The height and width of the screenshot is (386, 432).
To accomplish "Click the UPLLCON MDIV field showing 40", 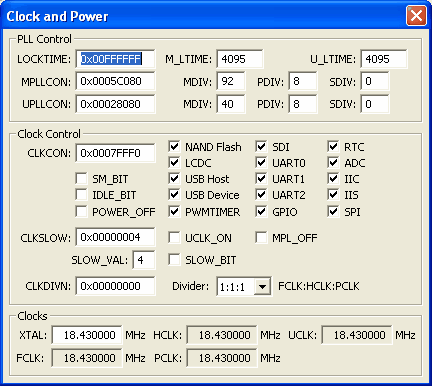I will pyautogui.click(x=231, y=104).
